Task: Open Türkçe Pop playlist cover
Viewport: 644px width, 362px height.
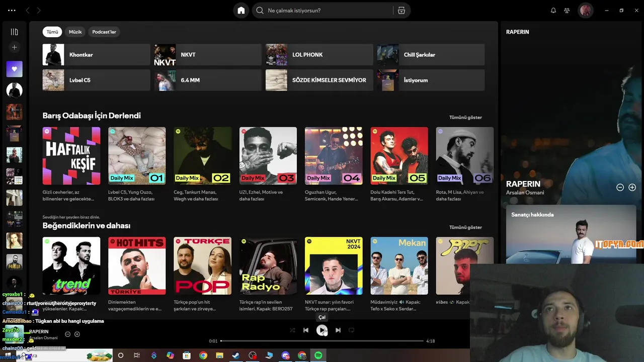Action: [x=203, y=266]
